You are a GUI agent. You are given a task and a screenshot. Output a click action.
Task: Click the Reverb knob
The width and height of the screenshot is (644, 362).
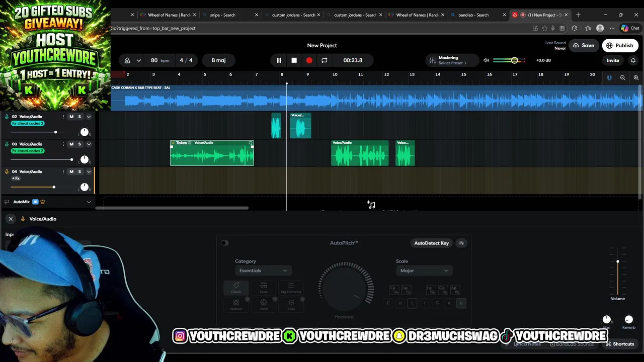tap(628, 320)
